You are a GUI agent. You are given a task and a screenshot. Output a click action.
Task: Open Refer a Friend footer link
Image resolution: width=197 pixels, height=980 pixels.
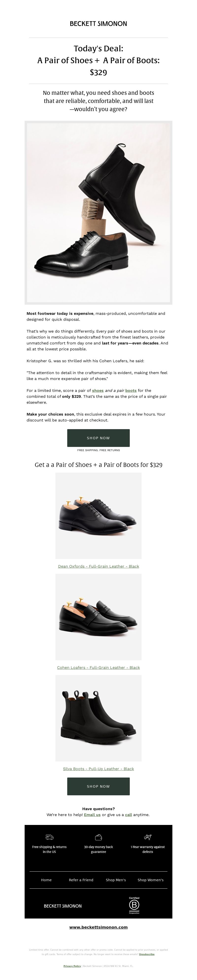tap(81, 880)
